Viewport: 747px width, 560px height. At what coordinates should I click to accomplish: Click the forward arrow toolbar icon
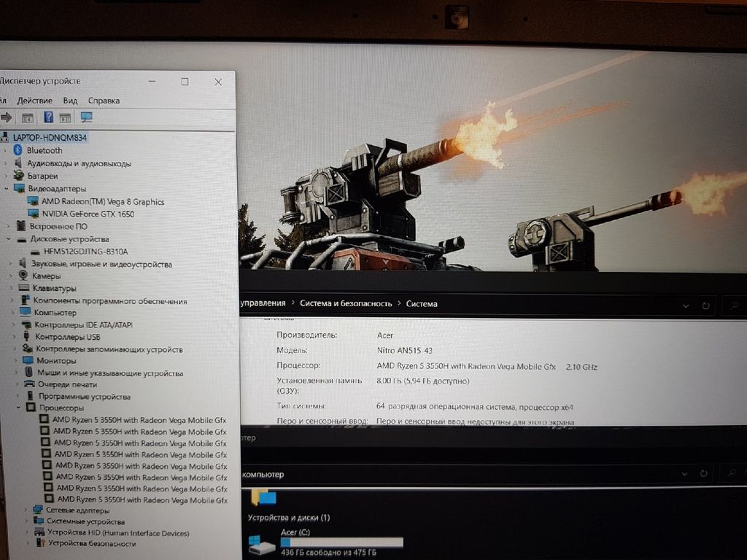click(x=7, y=117)
